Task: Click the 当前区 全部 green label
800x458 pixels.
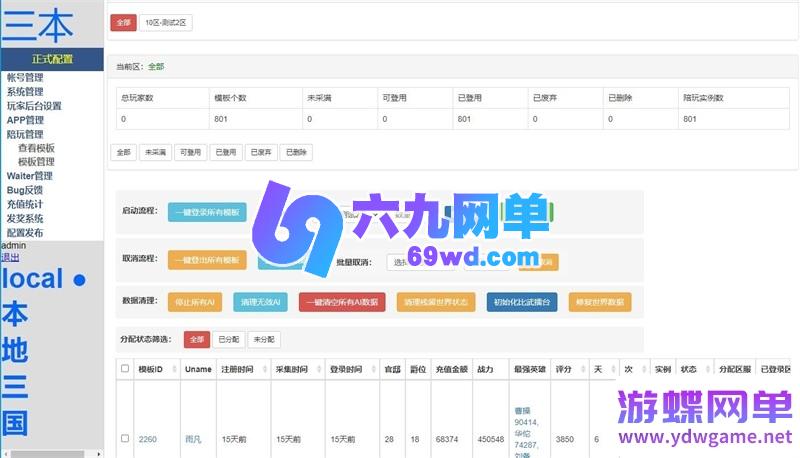Action: coord(156,67)
